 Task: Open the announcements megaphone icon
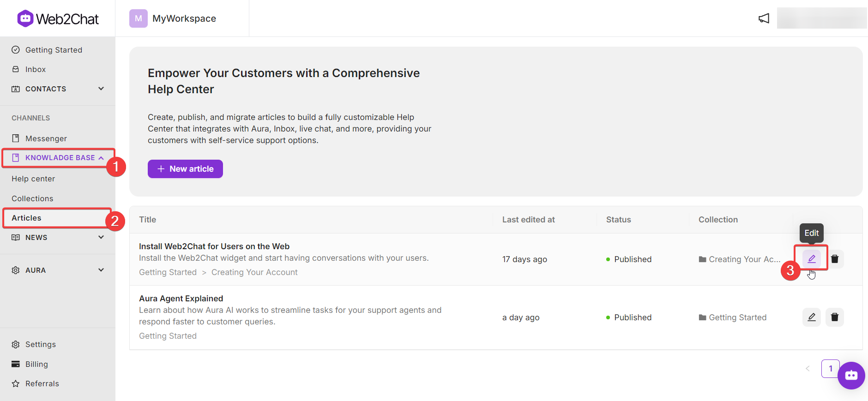(x=764, y=18)
